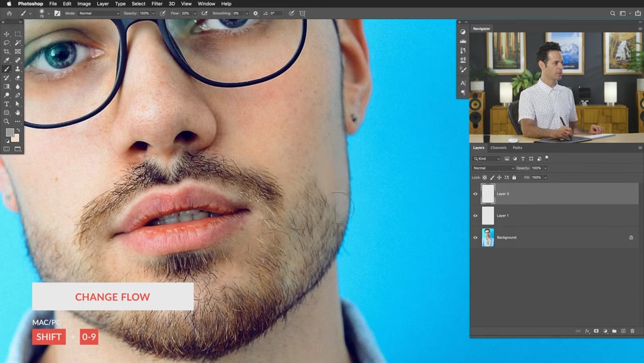Open the History panel icon
Viewport: 644px width, 363px height.
pyautogui.click(x=463, y=50)
